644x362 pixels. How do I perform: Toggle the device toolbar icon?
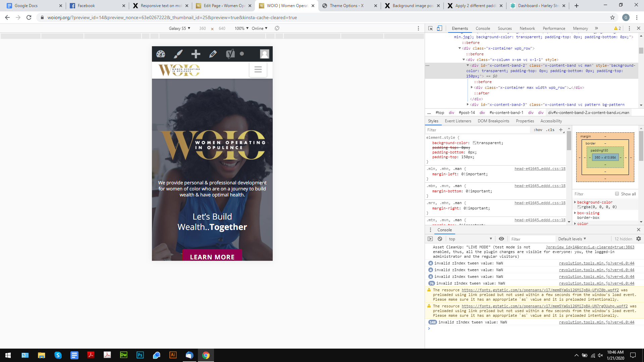pos(439,28)
